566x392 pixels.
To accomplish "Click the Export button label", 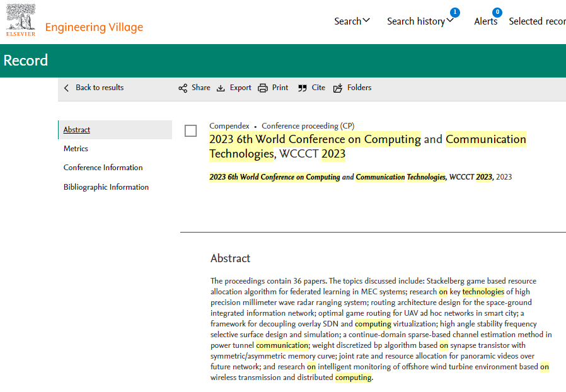I will pyautogui.click(x=240, y=88).
